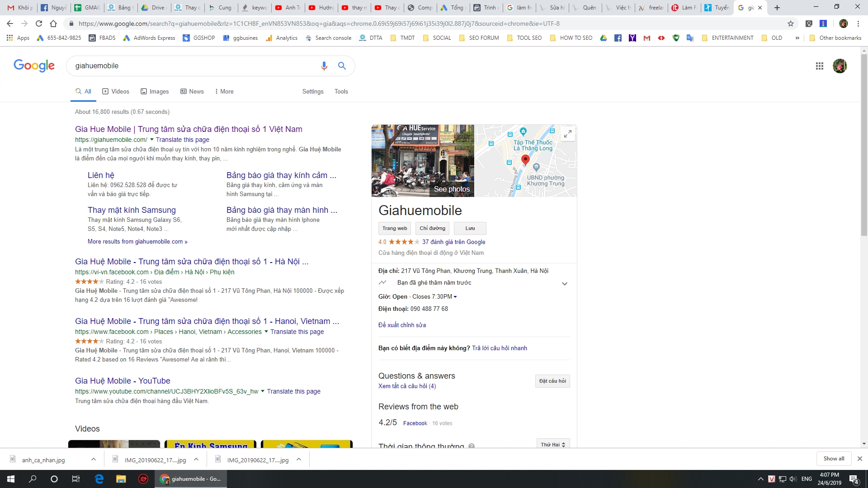
Task: Click the Google logo
Action: click(34, 66)
